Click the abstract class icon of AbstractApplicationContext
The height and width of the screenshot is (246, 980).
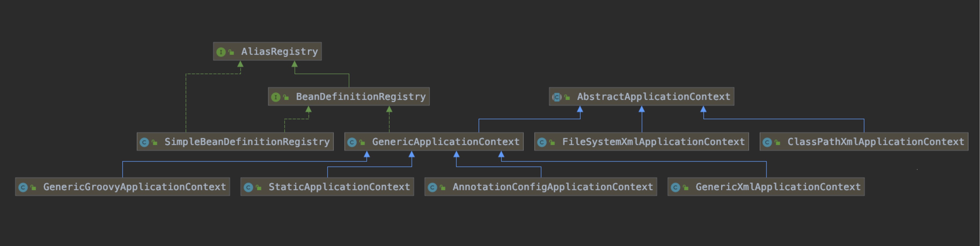pyautogui.click(x=557, y=97)
